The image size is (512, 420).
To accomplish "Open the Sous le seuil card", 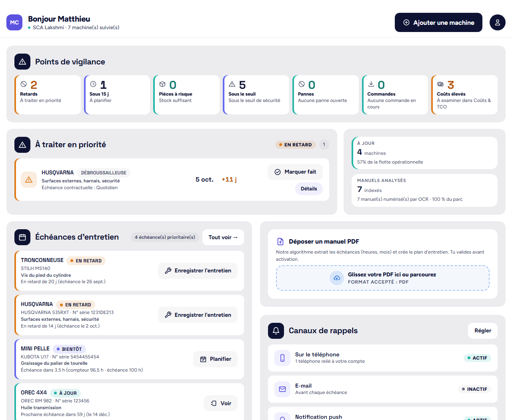I will click(256, 95).
